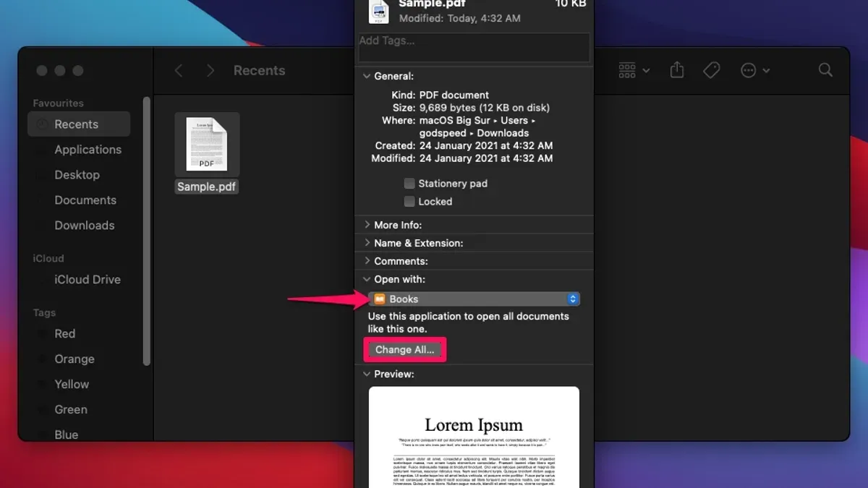The image size is (868, 488).
Task: Click the Change All button
Action: click(404, 350)
